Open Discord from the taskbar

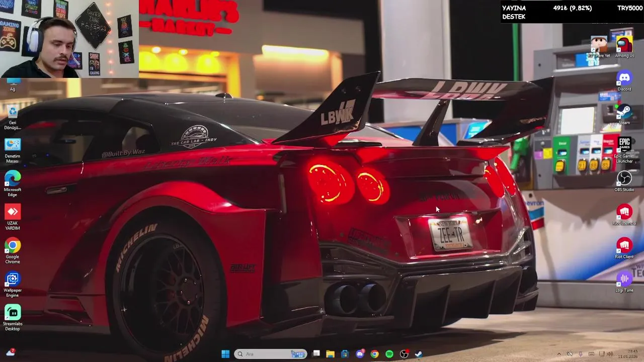coord(360,354)
